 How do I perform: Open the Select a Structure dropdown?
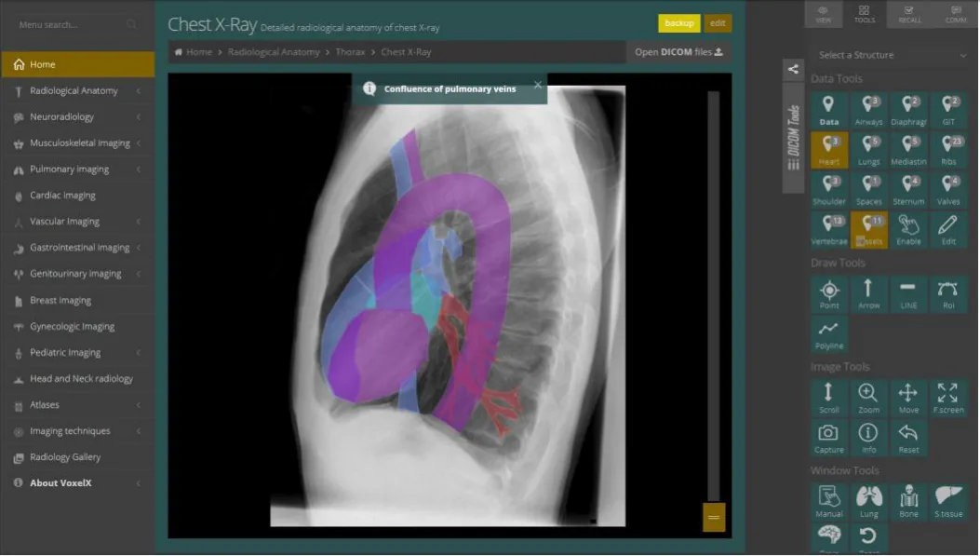click(x=892, y=55)
